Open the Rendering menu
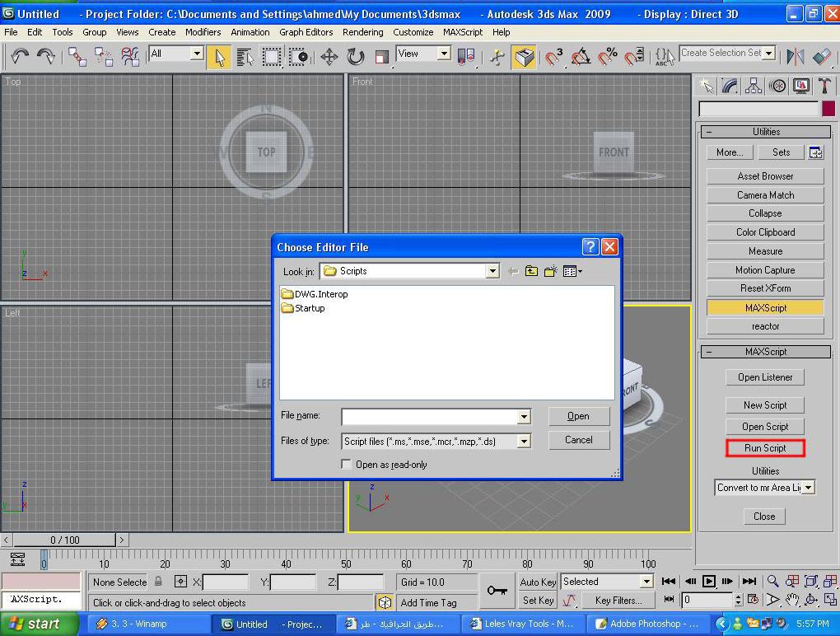 [x=362, y=32]
